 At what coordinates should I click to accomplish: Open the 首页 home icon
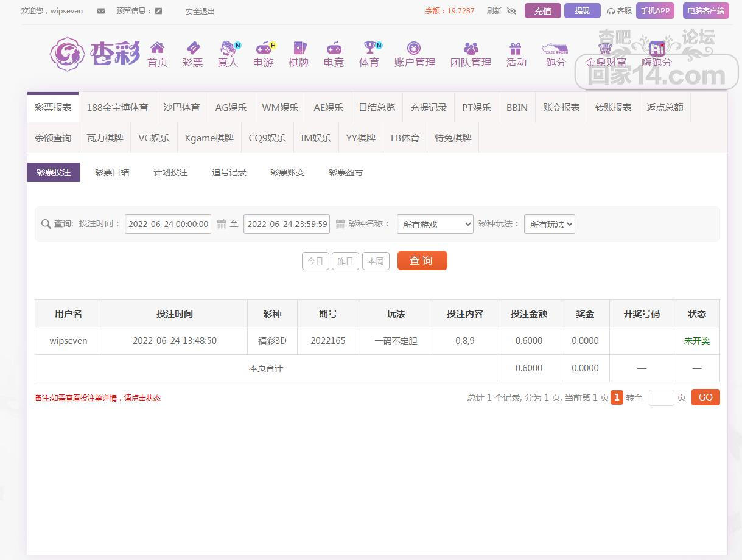pyautogui.click(x=157, y=48)
